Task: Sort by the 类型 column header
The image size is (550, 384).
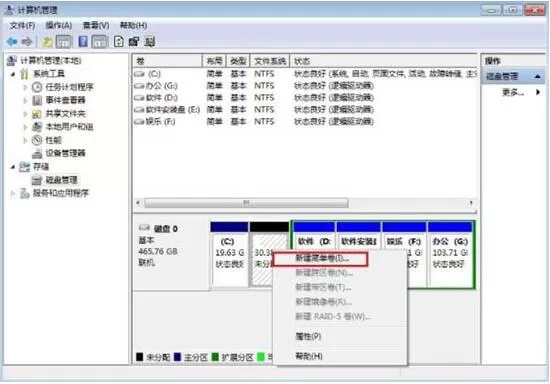Action: click(x=238, y=61)
